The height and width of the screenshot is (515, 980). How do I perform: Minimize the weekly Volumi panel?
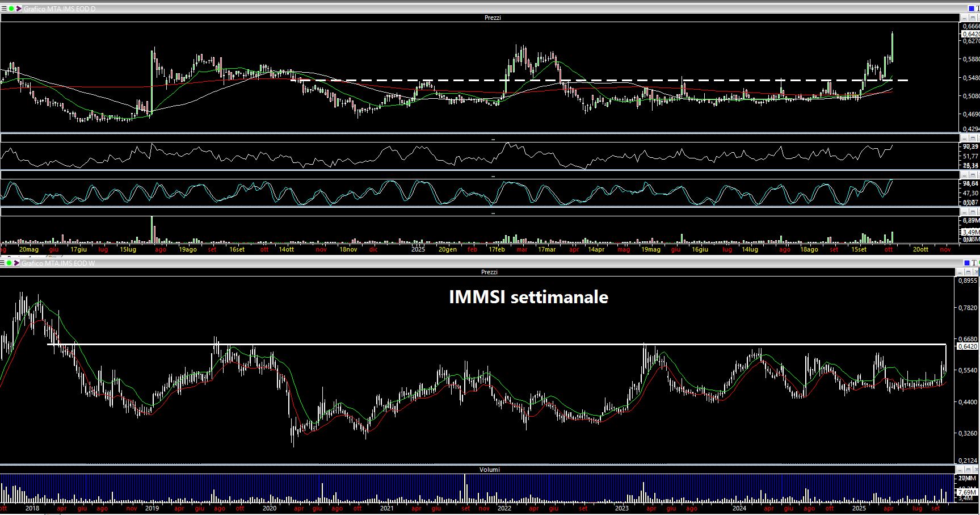click(960, 470)
